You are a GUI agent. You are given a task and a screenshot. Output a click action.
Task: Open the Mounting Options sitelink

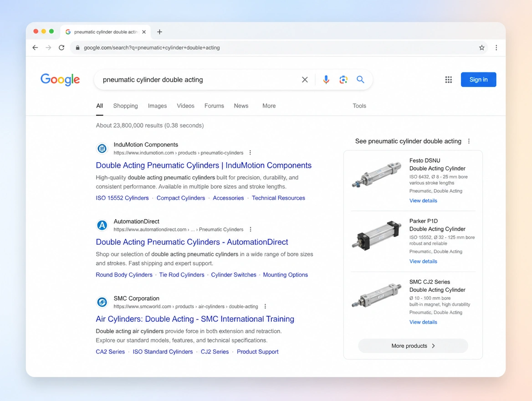click(285, 275)
